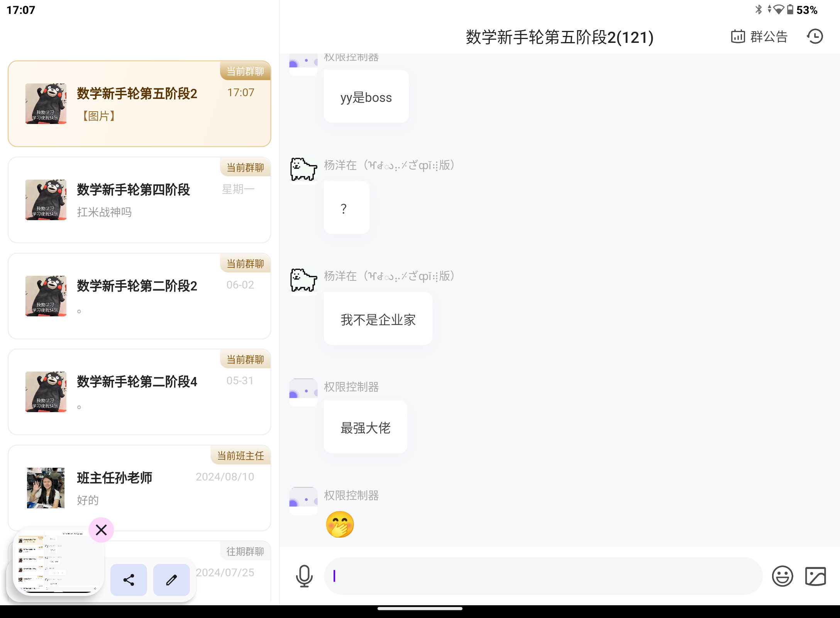Image resolution: width=840 pixels, height=618 pixels.
Task: Tap group title 数学新手轮第五阶段2(121)
Action: 559,37
